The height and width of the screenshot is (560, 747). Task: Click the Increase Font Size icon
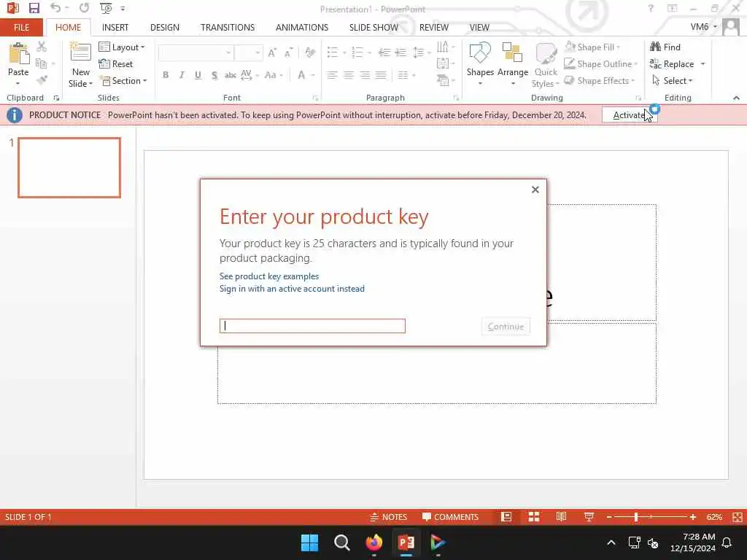272,52
